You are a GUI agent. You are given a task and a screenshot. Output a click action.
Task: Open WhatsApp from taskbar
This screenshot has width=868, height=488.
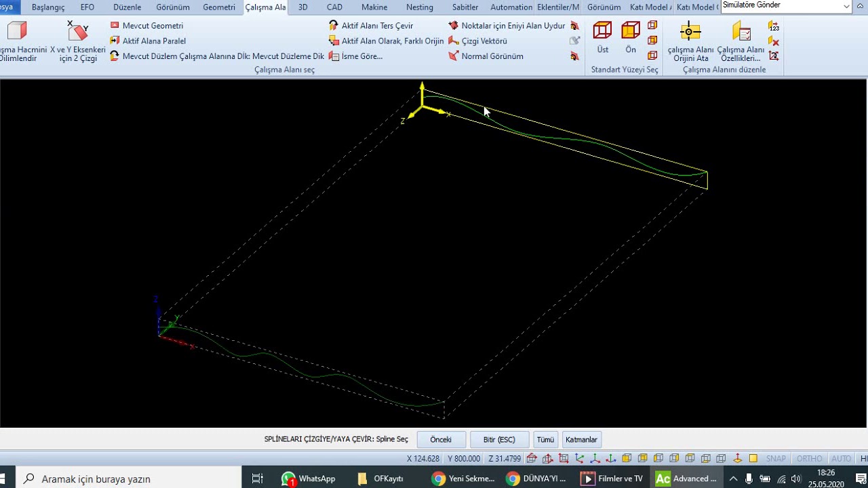click(309, 479)
